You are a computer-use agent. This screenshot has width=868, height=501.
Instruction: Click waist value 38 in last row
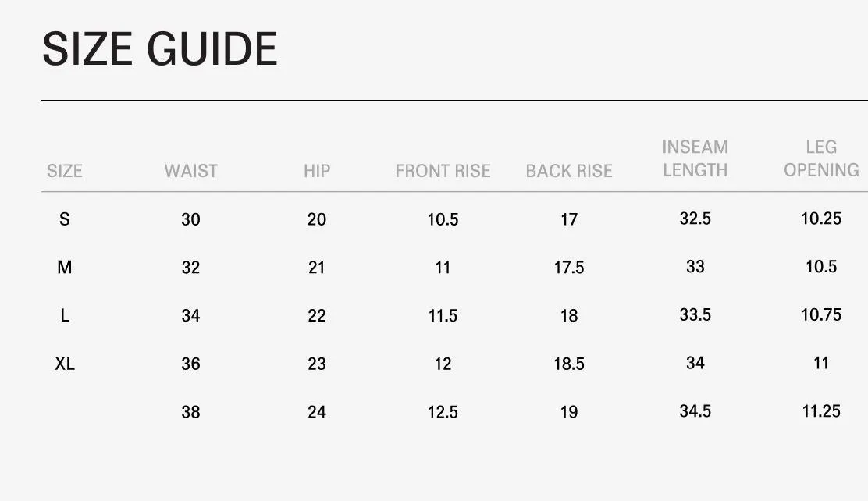tap(191, 412)
